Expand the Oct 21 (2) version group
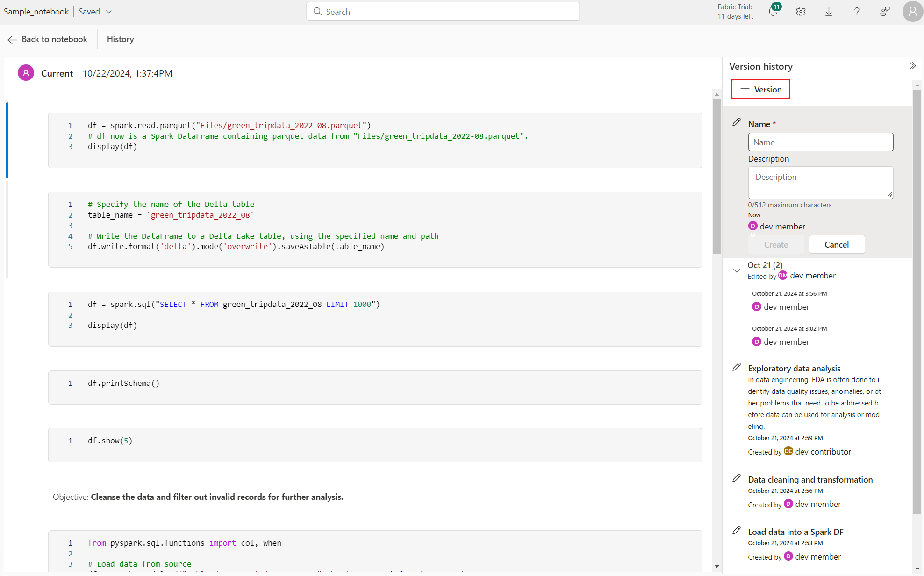The height and width of the screenshot is (576, 924). (738, 270)
